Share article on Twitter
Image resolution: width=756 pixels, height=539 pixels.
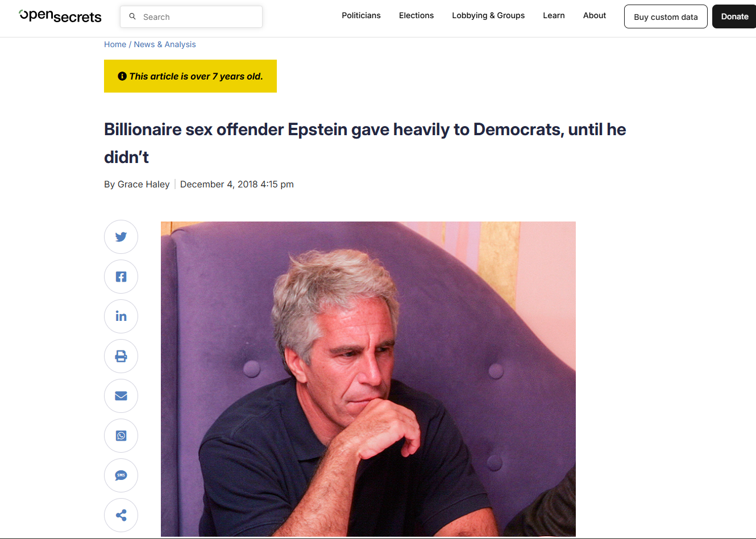(121, 237)
